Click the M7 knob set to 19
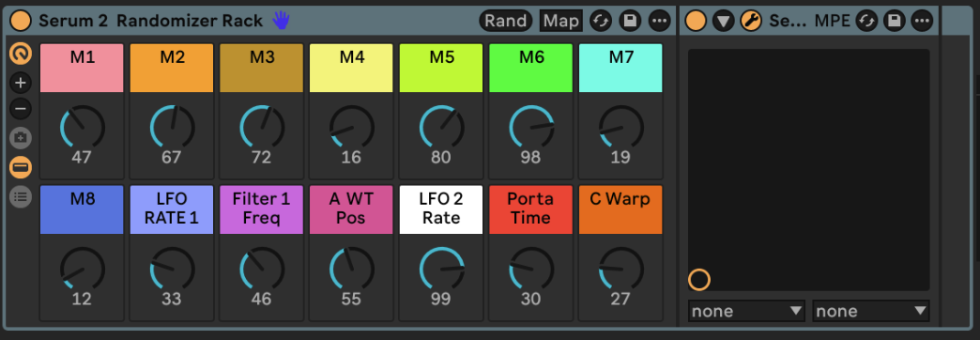This screenshot has height=340, width=980. 620,127
